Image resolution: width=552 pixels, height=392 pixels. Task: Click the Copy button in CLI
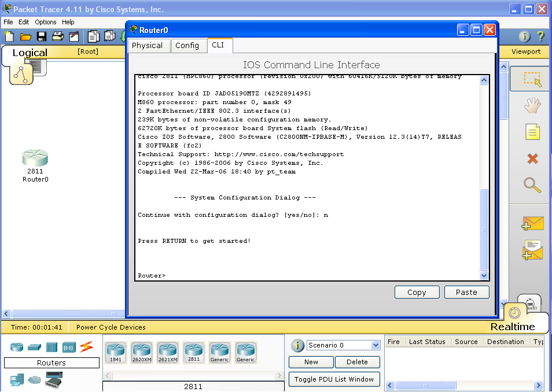[x=417, y=293]
